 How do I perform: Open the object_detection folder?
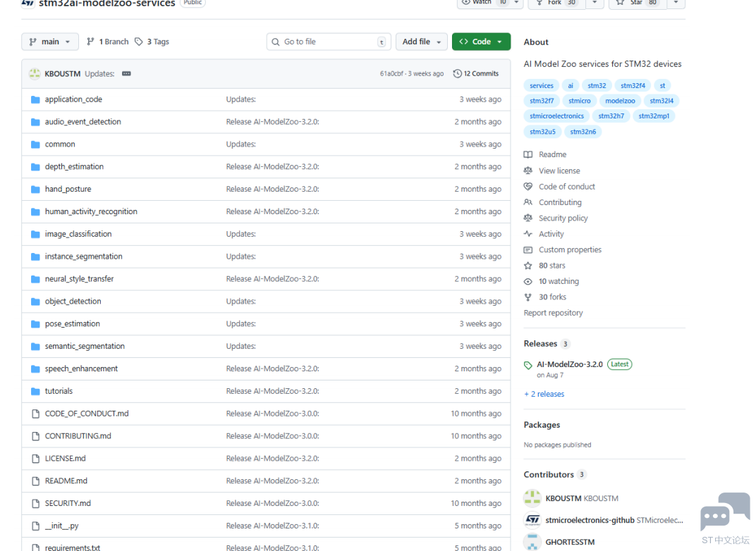tap(73, 302)
